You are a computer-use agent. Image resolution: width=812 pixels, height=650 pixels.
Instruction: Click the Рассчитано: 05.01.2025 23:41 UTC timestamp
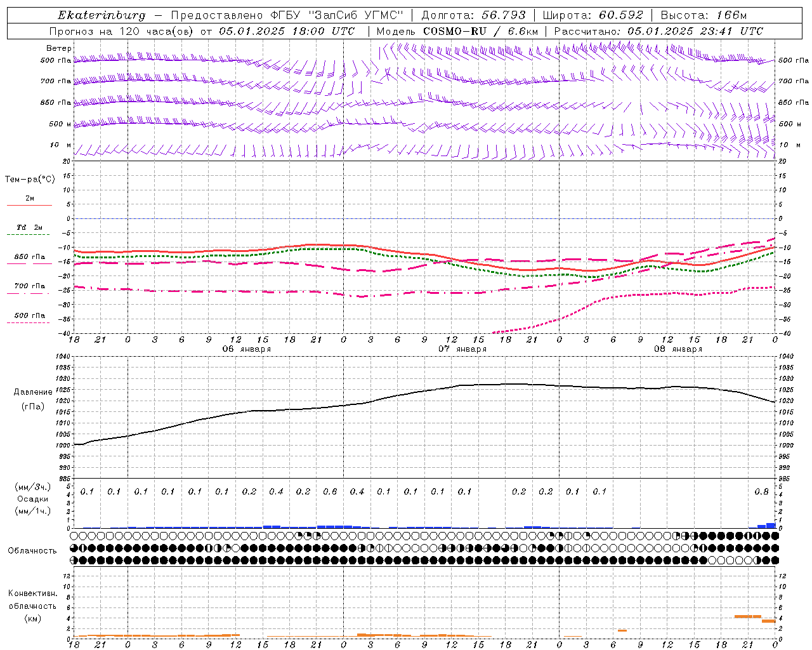658,31
